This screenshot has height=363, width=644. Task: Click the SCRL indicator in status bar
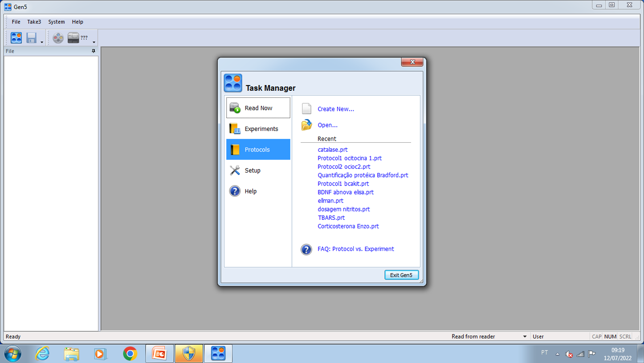coord(625,337)
